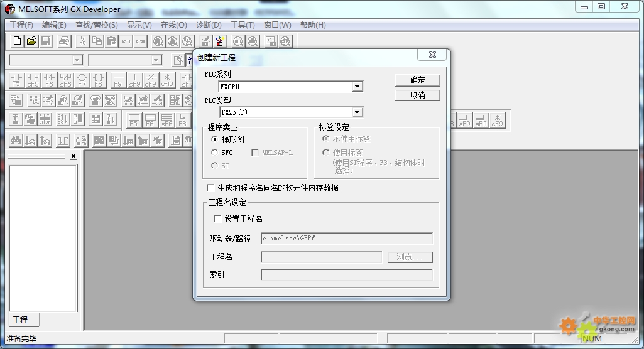The height and width of the screenshot is (349, 644).
Task: Click the rightmost cF9 toolbar icon
Action: click(497, 120)
